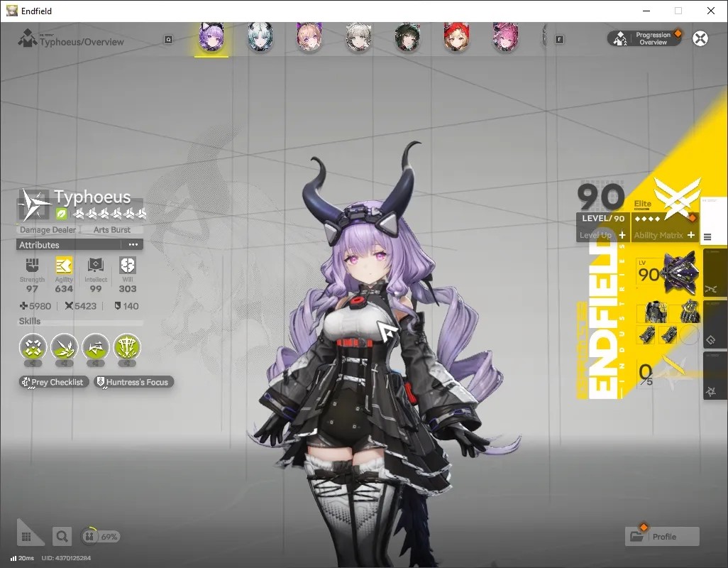The width and height of the screenshot is (728, 568).
Task: Click Level Up plus button
Action: point(622,236)
